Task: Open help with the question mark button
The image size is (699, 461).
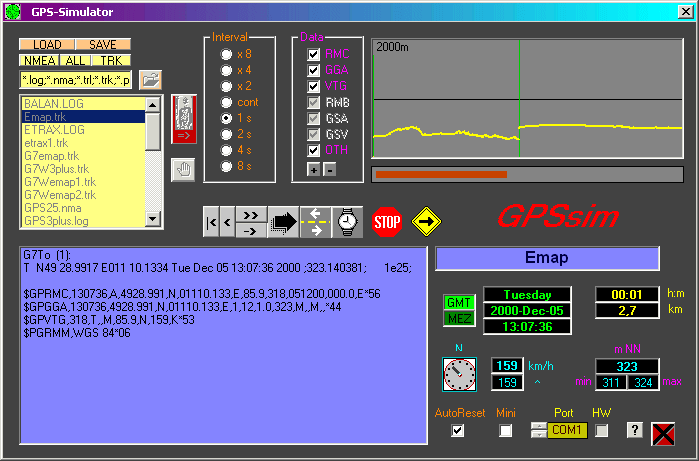Action: 633,430
